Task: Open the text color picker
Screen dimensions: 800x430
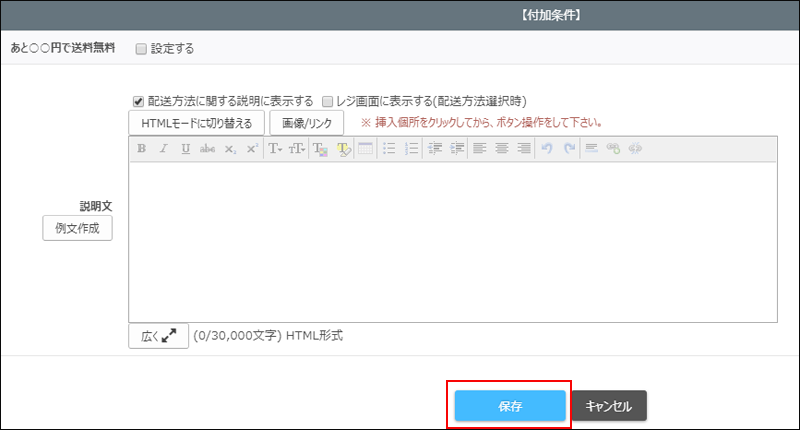Action: click(320, 148)
